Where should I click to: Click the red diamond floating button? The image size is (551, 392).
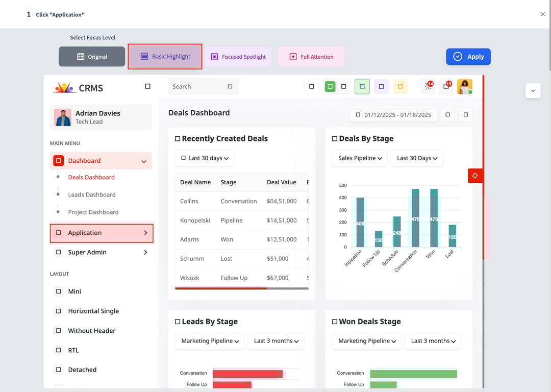click(x=475, y=176)
